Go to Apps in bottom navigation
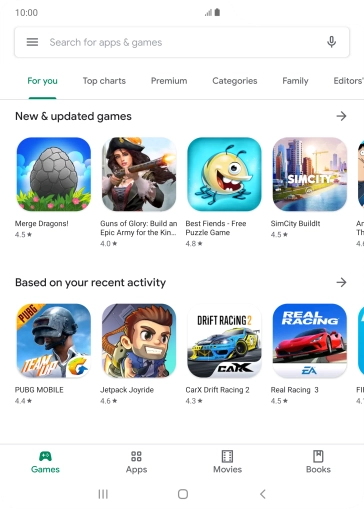Screen dimensions: 364x509 [x=136, y=462]
